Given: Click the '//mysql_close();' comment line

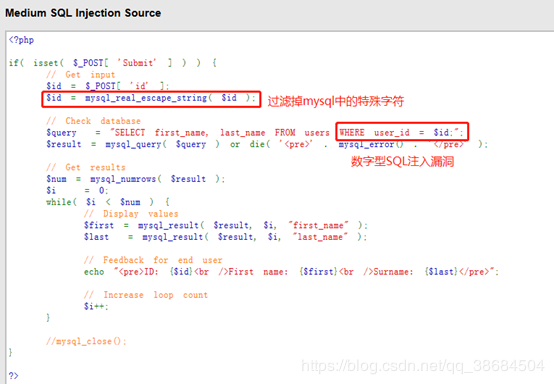Looking at the screenshot, I should click(86, 341).
